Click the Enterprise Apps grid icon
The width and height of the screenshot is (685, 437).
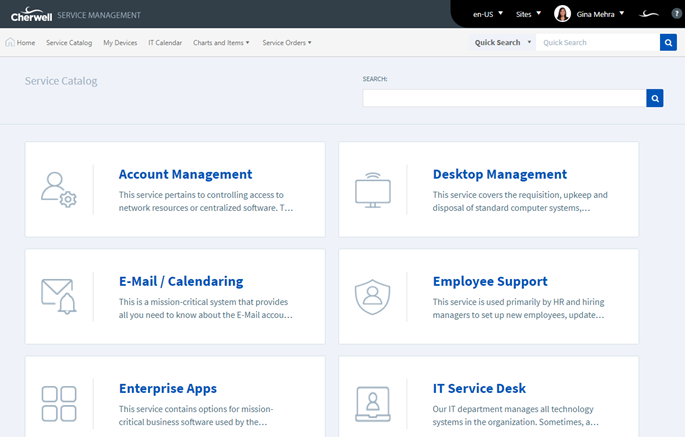(59, 403)
